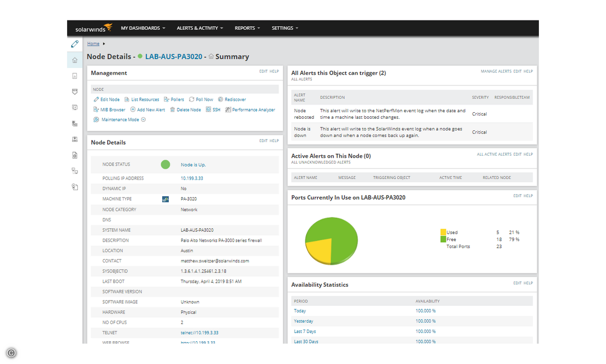Image resolution: width=606 pixels, height=364 pixels.
Task: Open the Settings dropdown menu
Action: click(285, 28)
